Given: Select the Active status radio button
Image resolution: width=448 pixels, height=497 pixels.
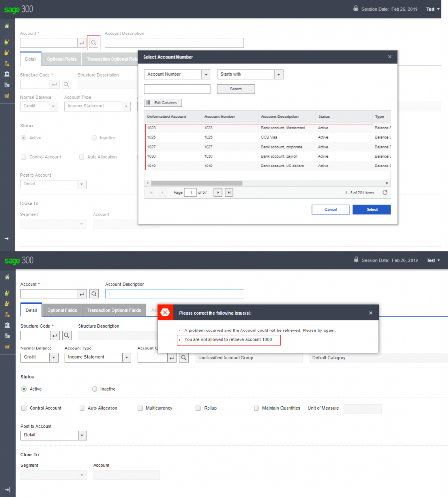Looking at the screenshot, I should coord(23,138).
